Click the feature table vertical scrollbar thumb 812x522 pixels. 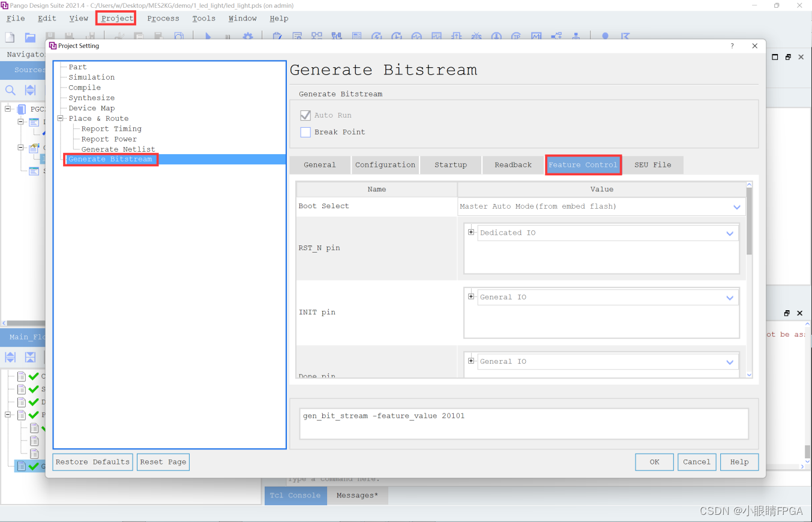tap(749, 222)
